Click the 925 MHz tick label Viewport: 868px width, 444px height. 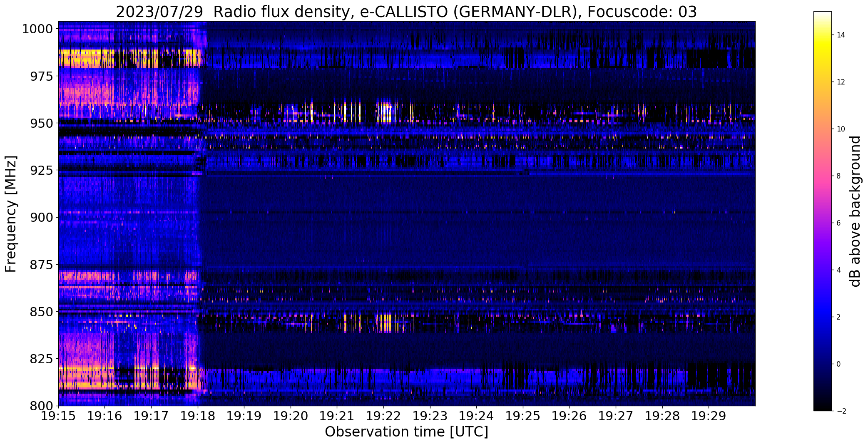coord(41,171)
